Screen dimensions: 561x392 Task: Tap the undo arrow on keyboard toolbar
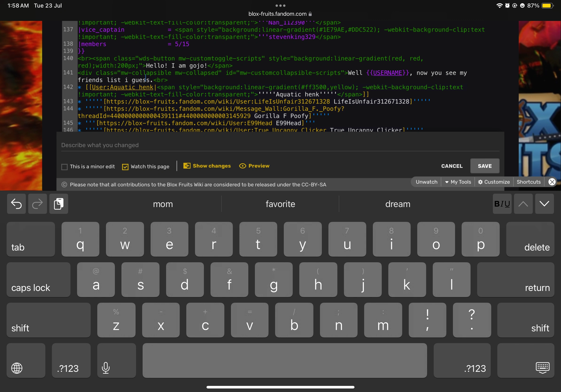(16, 204)
